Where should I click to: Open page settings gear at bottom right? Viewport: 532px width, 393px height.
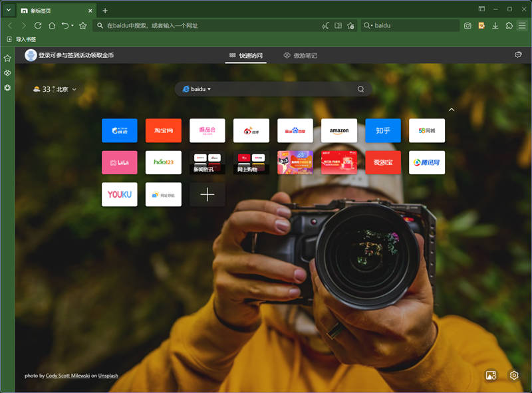[514, 376]
